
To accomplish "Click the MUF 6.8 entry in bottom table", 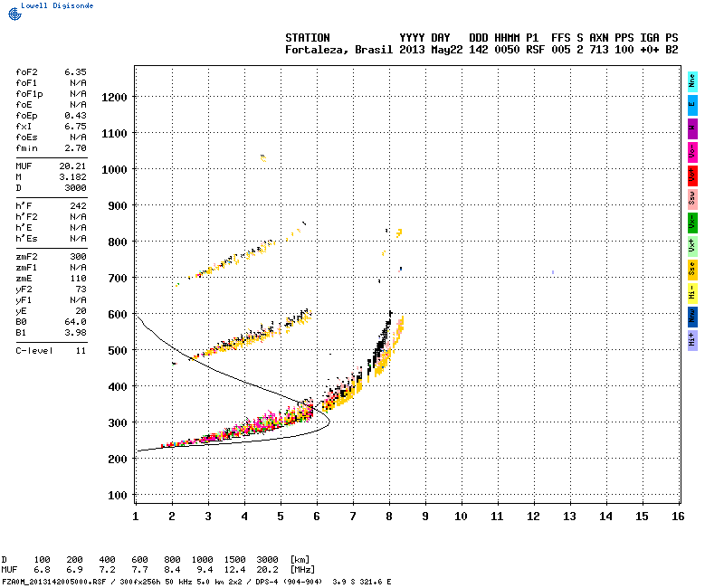I will [x=42, y=570].
